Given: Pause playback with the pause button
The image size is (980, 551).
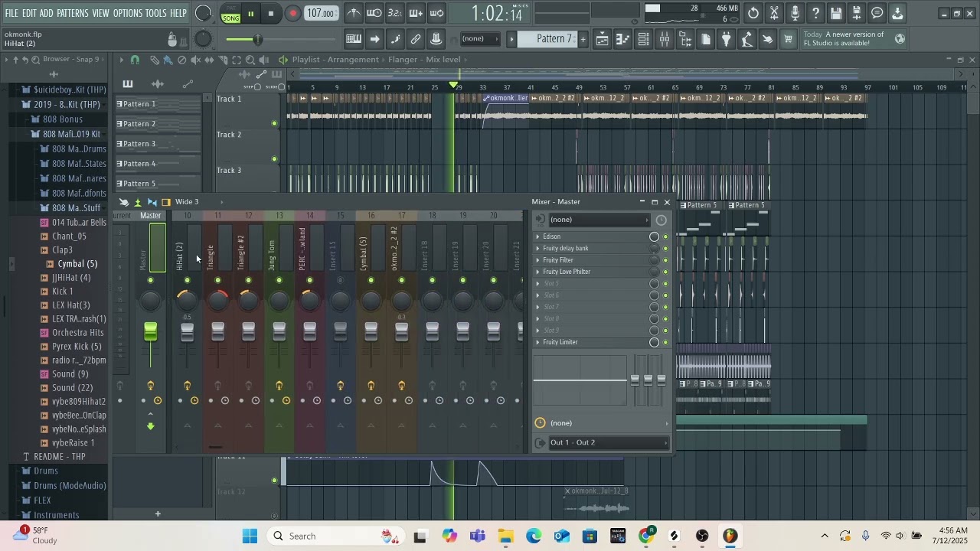Looking at the screenshot, I should point(250,13).
